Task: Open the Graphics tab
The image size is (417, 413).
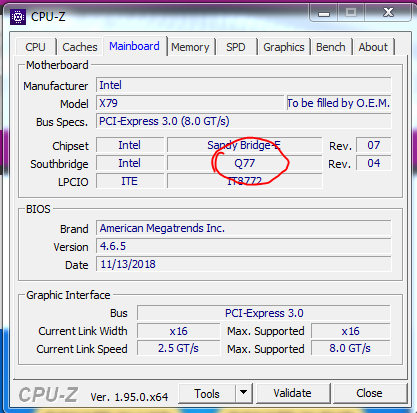Action: [x=284, y=47]
